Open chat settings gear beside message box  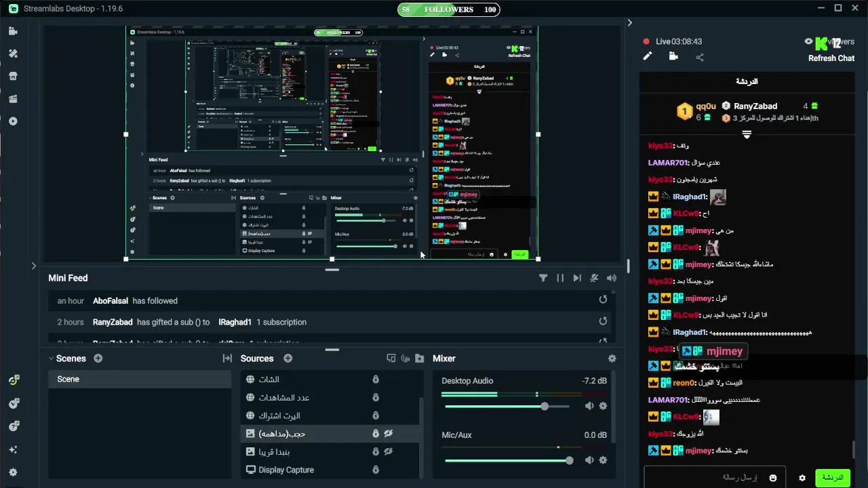[802, 478]
